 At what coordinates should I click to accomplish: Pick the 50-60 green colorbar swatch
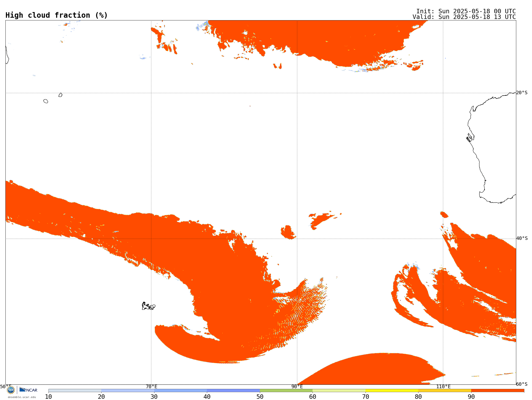point(286,391)
